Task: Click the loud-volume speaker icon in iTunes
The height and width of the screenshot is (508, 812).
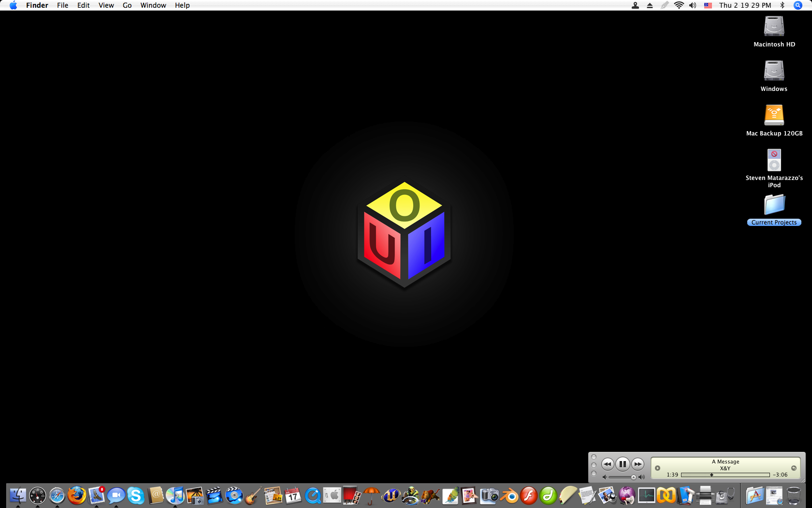Action: pos(641,477)
